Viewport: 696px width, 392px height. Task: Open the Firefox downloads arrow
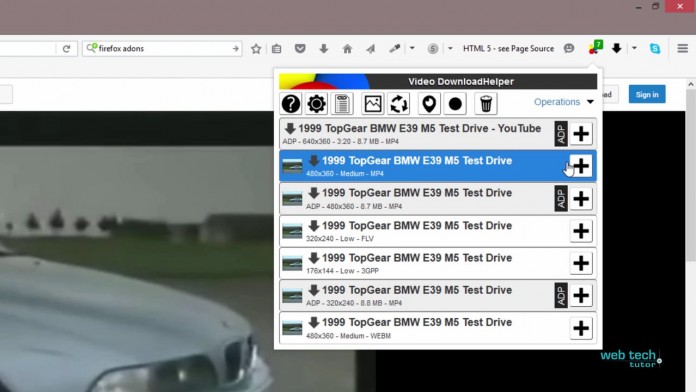(324, 48)
